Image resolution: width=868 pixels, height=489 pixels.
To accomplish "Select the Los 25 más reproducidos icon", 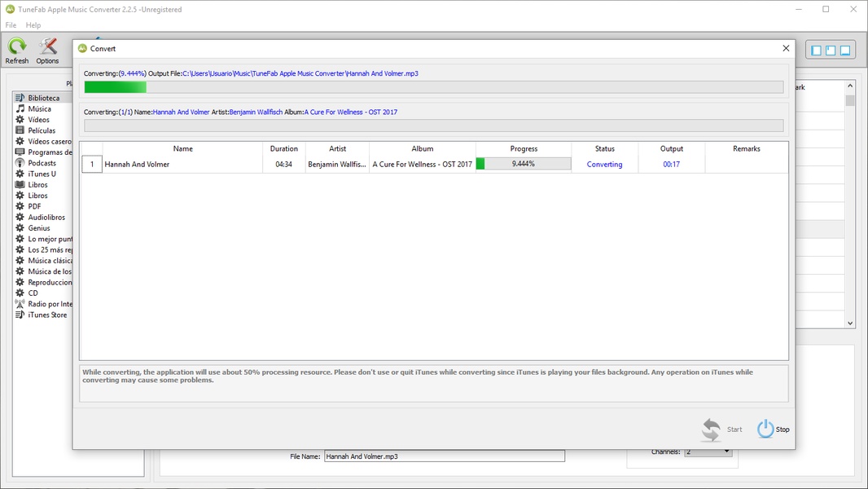I will click(x=20, y=249).
